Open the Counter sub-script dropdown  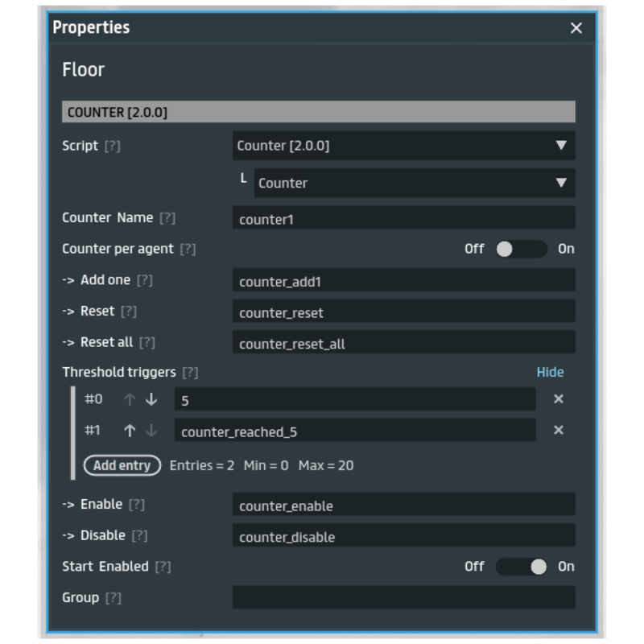tap(414, 183)
